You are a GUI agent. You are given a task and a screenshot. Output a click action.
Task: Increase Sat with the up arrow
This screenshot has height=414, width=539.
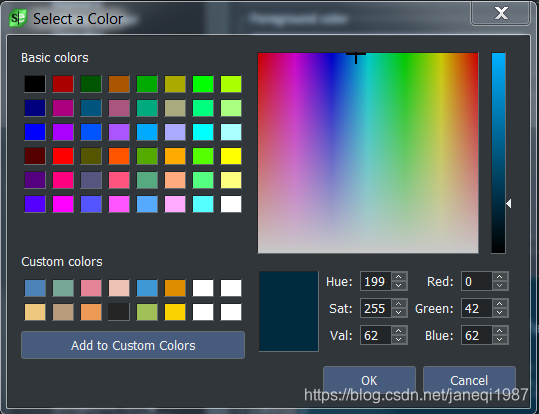tap(399, 303)
